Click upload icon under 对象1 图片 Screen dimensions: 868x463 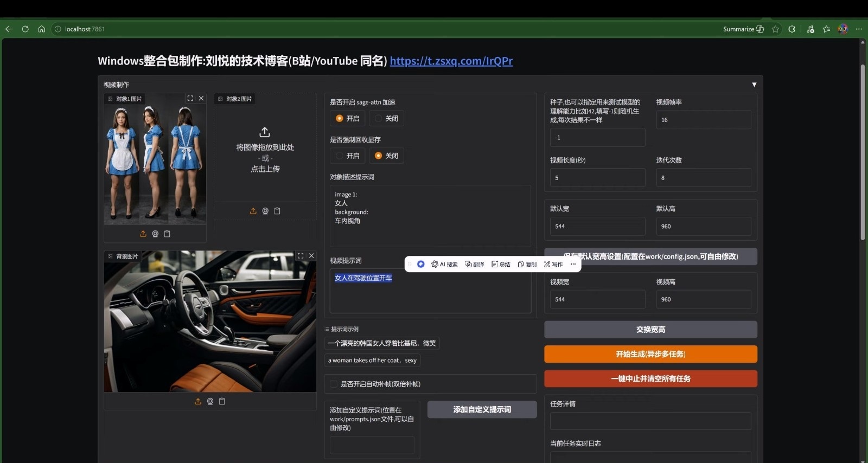pos(143,234)
